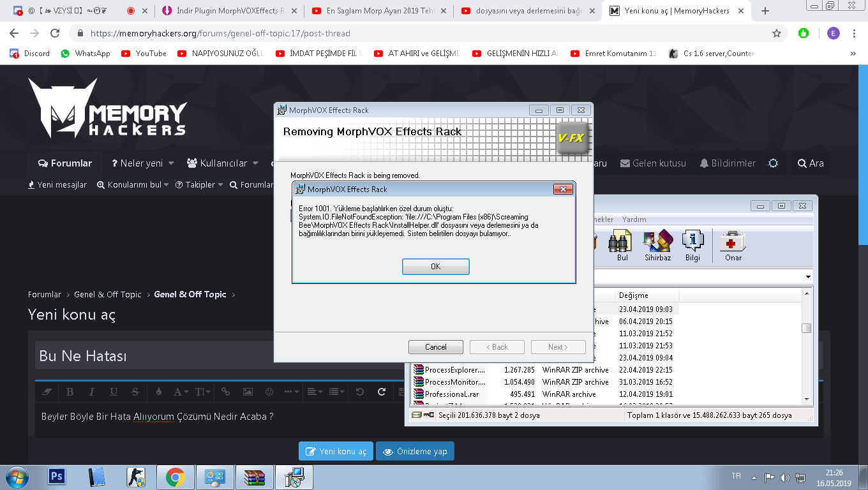The width and height of the screenshot is (868, 490).
Task: Open the WinRAR taskbar icon
Action: point(255,477)
